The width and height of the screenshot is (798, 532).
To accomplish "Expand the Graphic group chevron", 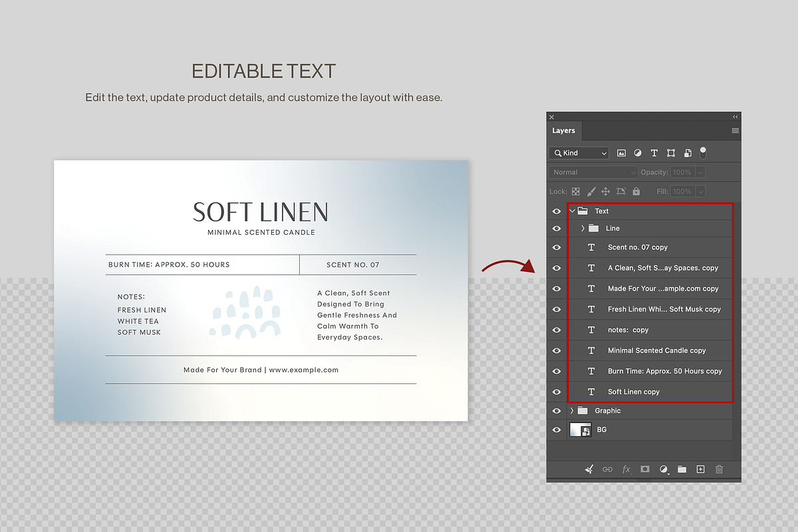I will 572,410.
